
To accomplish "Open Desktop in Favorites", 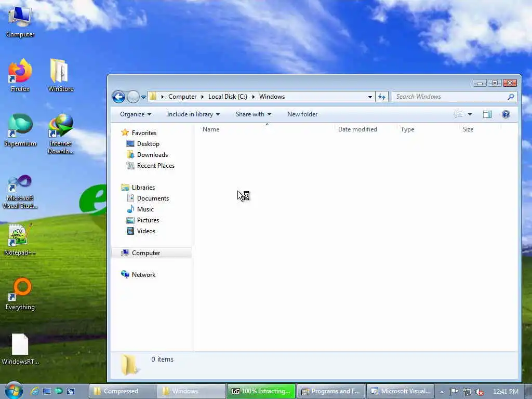I will [143, 144].
